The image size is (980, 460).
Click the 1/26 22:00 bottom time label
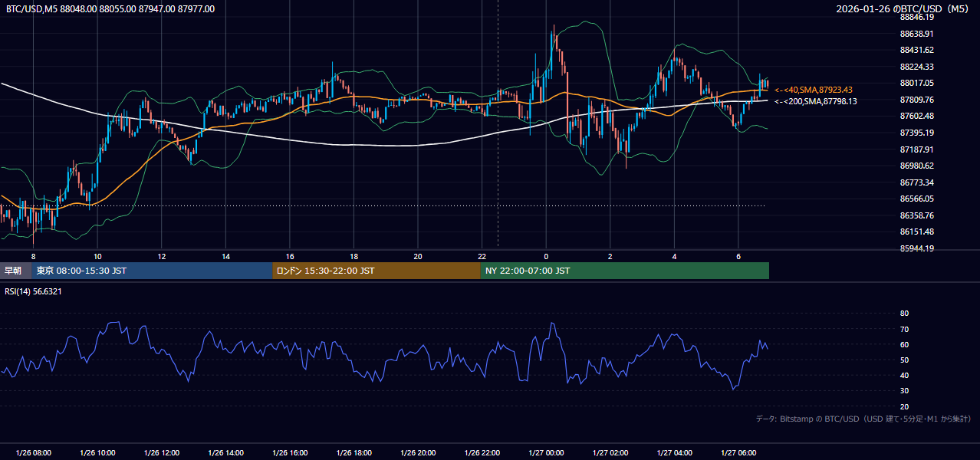[482, 453]
